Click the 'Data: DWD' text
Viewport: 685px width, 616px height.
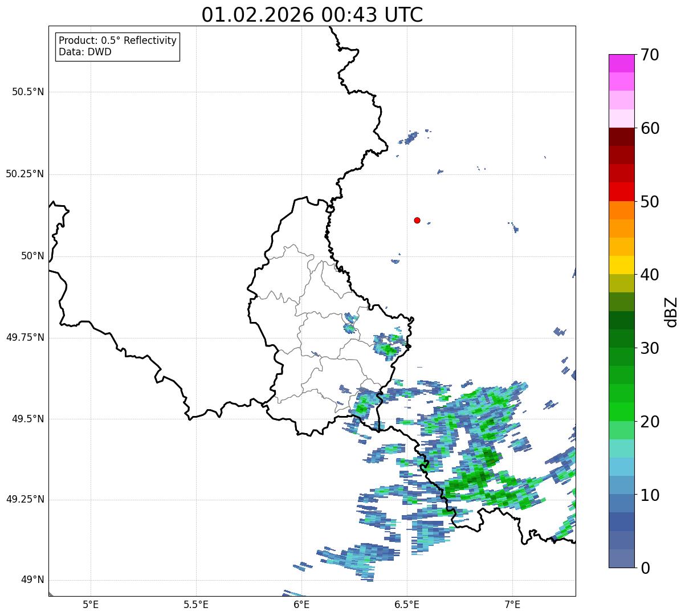point(85,52)
